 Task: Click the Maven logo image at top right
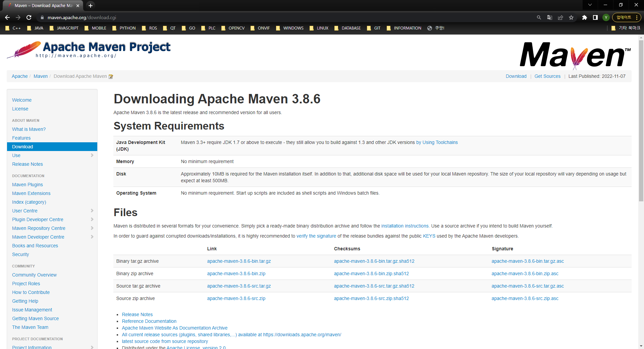(575, 55)
